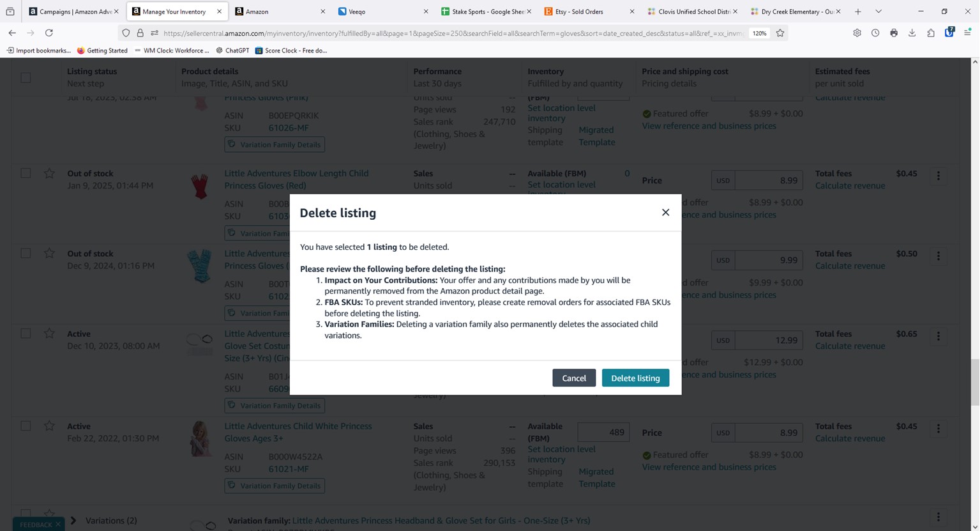Open the print icon in toolbar
The height and width of the screenshot is (531, 980).
[894, 33]
